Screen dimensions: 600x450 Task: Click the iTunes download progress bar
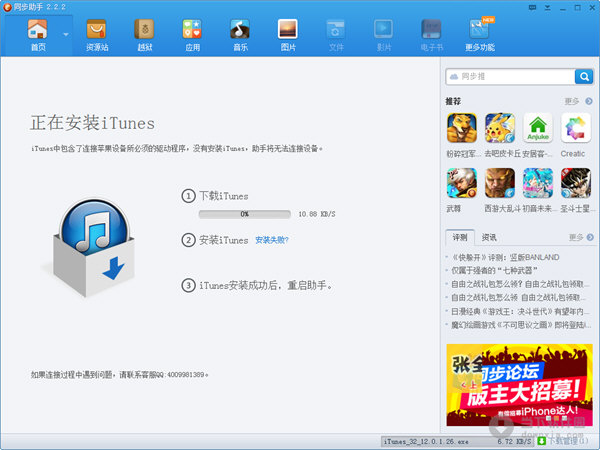(245, 214)
